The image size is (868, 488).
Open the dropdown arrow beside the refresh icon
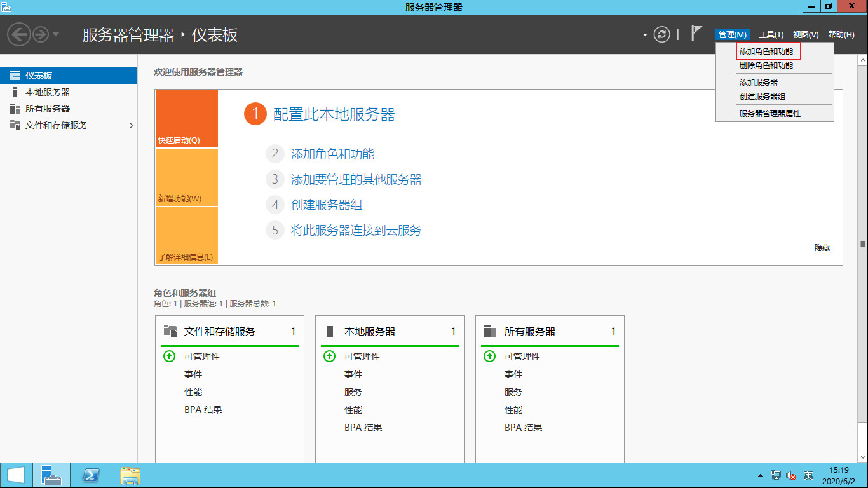point(644,35)
